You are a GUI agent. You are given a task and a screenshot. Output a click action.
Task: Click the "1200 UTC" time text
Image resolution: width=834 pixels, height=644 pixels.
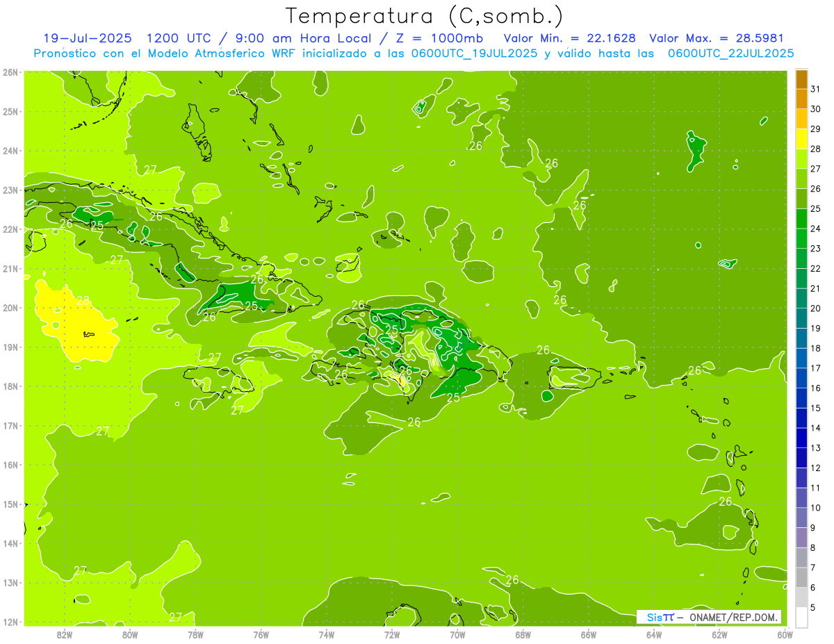pos(179,38)
